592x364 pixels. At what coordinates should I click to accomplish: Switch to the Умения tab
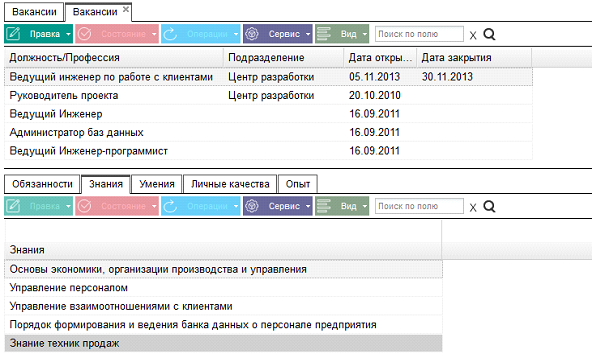(x=157, y=184)
